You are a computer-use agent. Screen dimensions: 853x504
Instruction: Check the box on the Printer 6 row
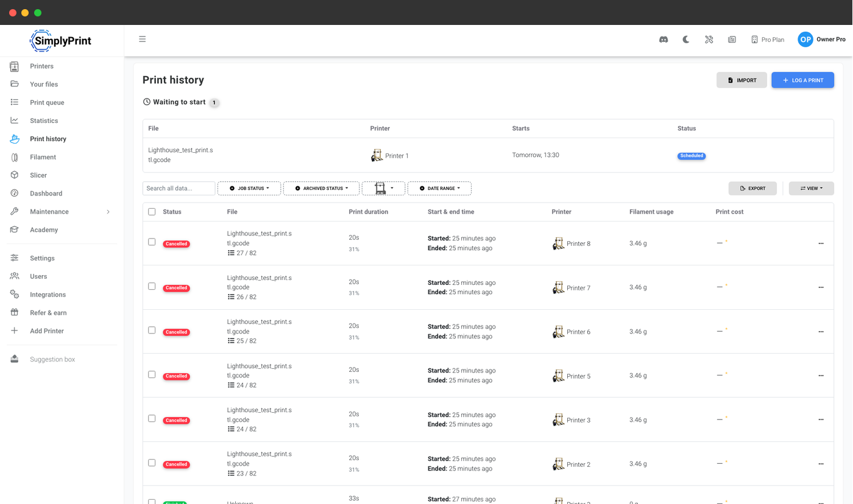tap(152, 330)
